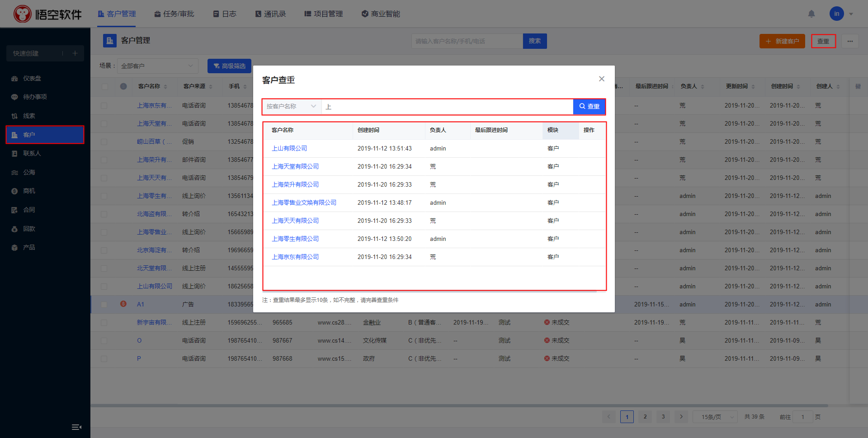Open 公海 in the sidebar
868x438 pixels.
(28, 172)
